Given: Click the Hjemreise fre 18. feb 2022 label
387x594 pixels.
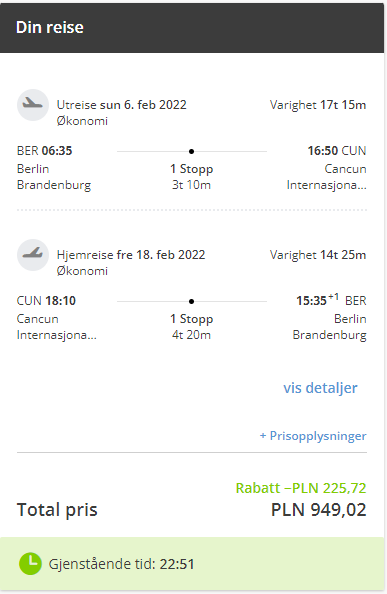Looking at the screenshot, I should [131, 255].
